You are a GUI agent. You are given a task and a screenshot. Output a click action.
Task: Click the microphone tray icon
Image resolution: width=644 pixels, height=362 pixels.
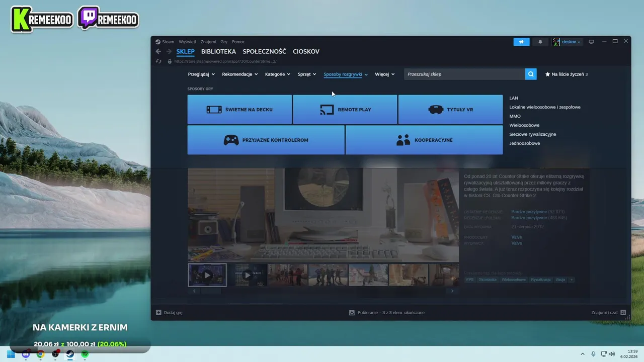click(x=593, y=354)
